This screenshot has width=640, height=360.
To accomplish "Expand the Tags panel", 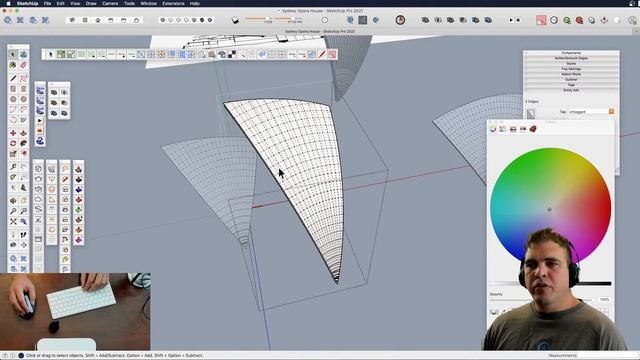I will tap(571, 85).
